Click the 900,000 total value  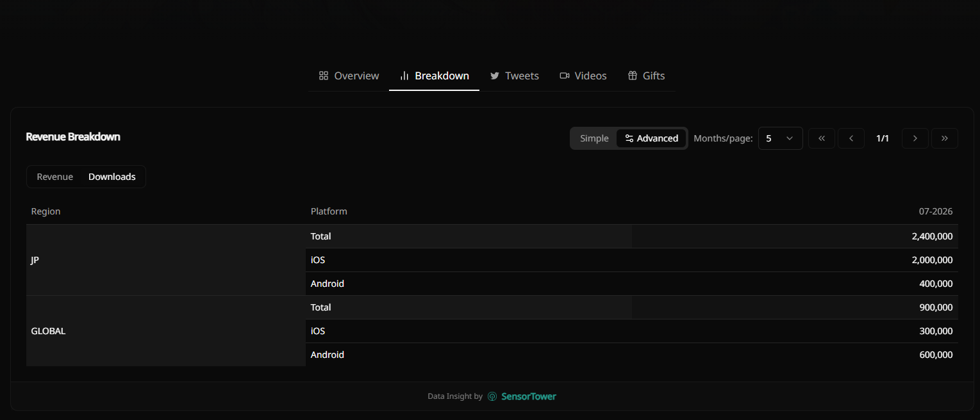coord(936,307)
